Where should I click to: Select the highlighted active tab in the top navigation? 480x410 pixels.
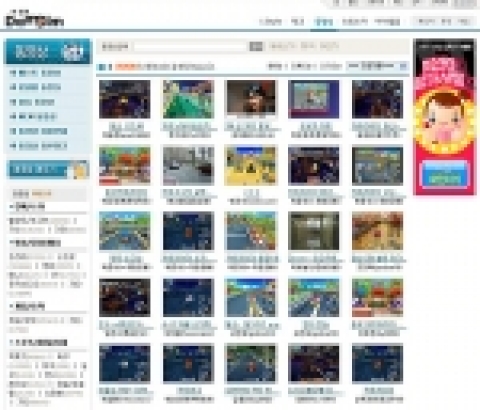coord(323,22)
